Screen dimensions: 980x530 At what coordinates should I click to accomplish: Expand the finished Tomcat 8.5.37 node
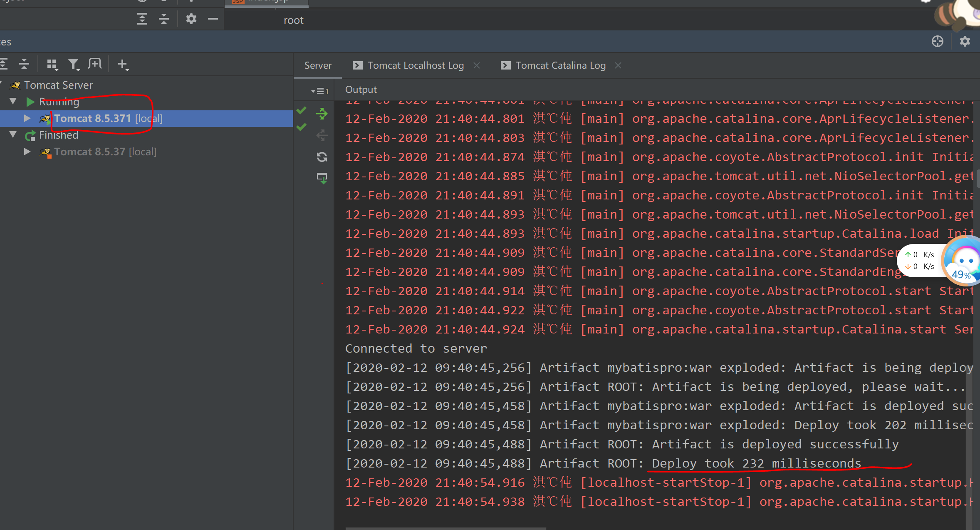coord(27,152)
